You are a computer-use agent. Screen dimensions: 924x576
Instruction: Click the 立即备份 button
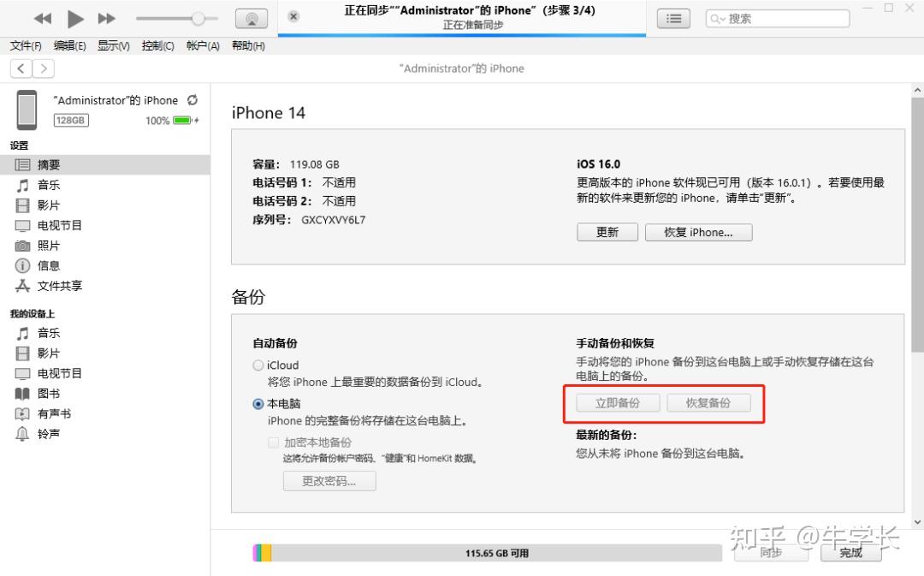618,403
